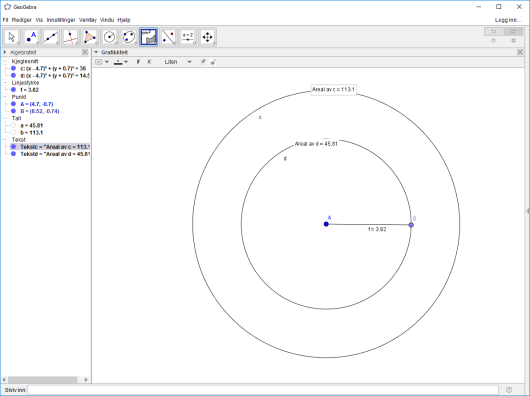The height and width of the screenshot is (396, 530).
Task: Open the Hjelp menu
Action: click(124, 20)
